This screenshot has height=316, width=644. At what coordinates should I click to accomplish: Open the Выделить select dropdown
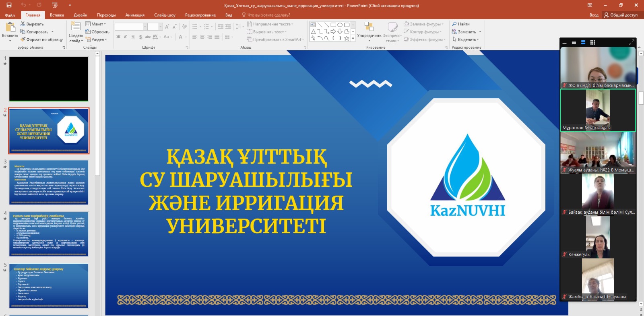pos(466,39)
